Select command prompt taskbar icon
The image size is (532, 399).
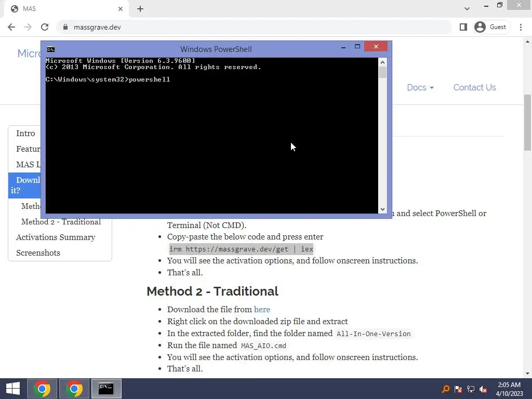[106, 389]
